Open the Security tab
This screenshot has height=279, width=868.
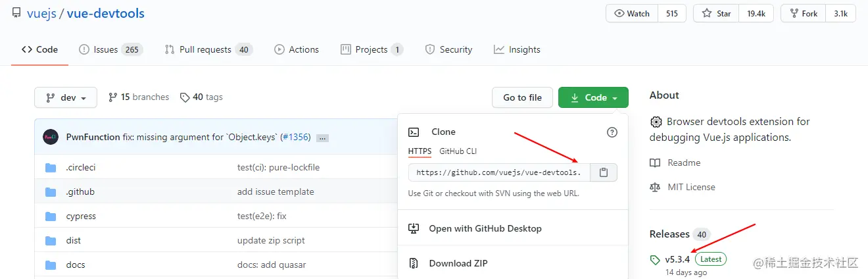click(449, 49)
